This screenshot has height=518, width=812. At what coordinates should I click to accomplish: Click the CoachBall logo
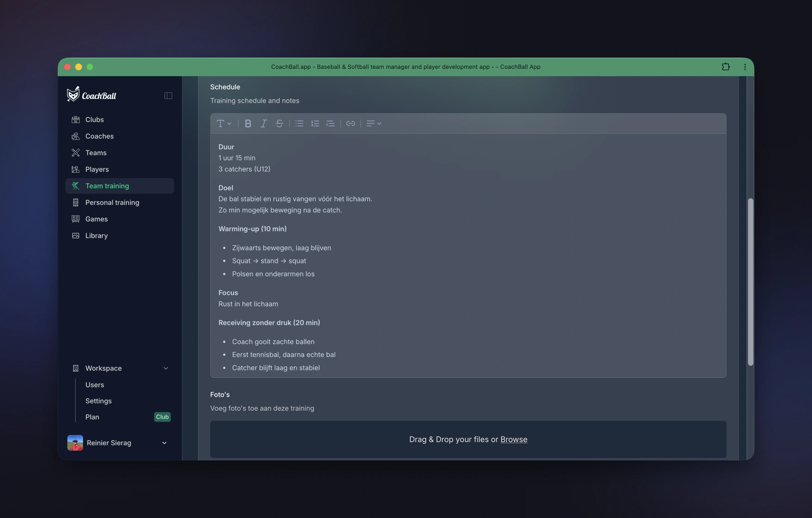92,95
